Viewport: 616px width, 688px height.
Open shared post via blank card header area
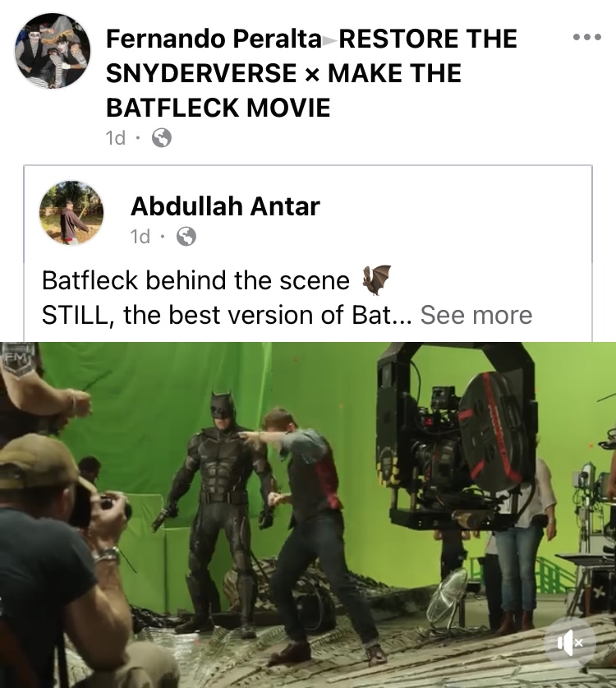click(456, 213)
